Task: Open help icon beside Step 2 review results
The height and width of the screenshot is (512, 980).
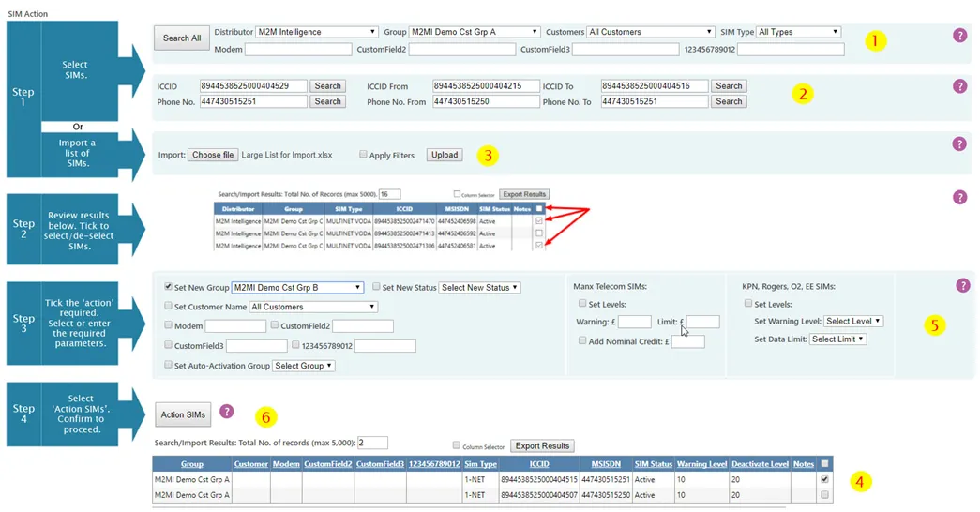Action: 959,198
